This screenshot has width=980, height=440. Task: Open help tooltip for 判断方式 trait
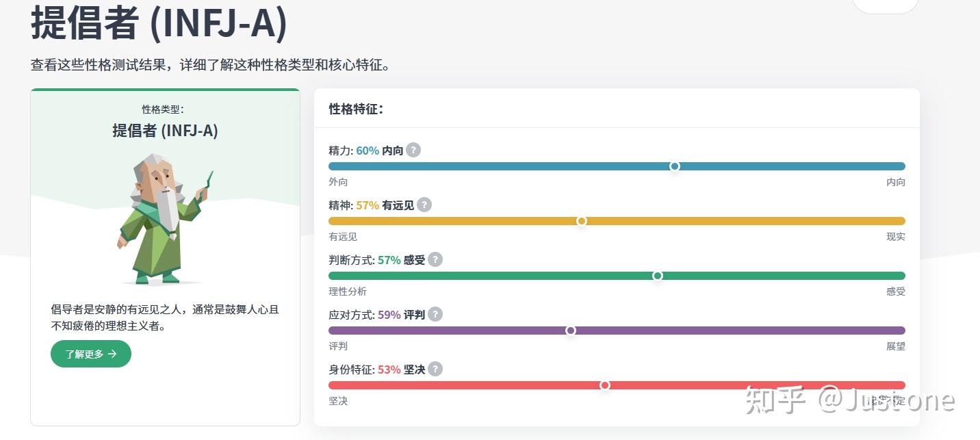(435, 259)
